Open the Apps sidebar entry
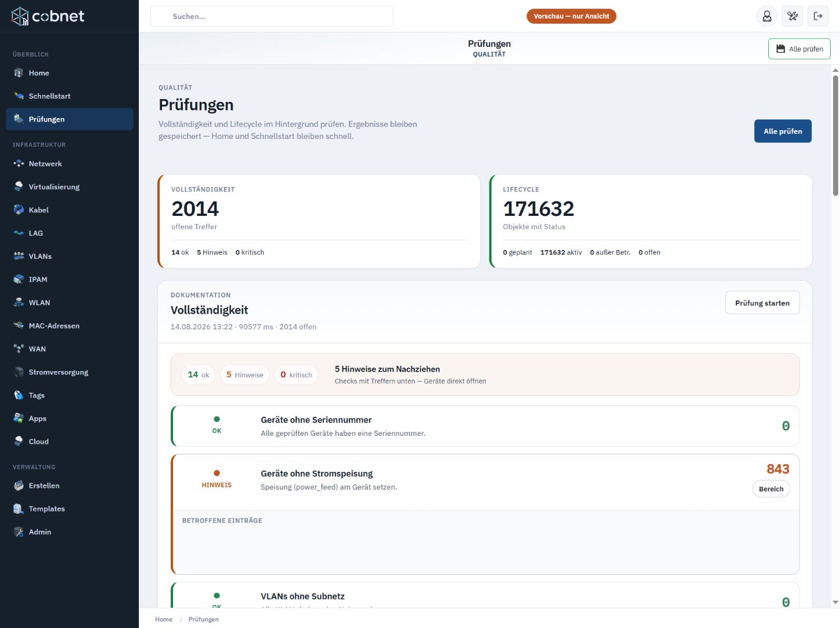This screenshot has height=628, width=840. (x=69, y=418)
